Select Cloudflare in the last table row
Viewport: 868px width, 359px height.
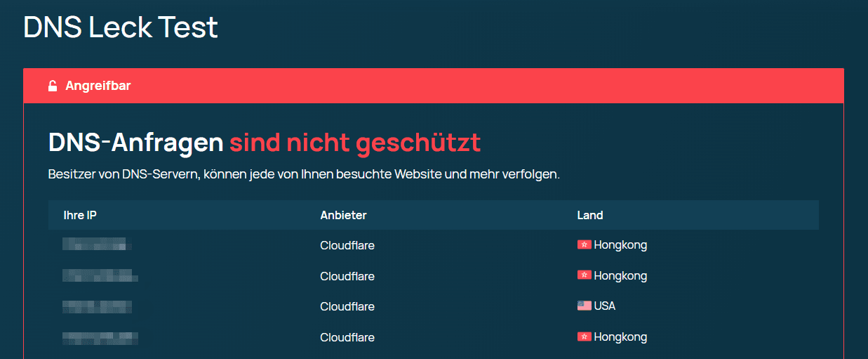click(x=347, y=337)
